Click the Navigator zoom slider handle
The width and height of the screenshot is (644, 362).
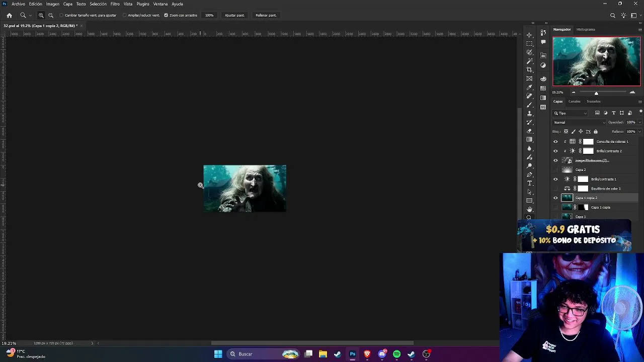[596, 93]
